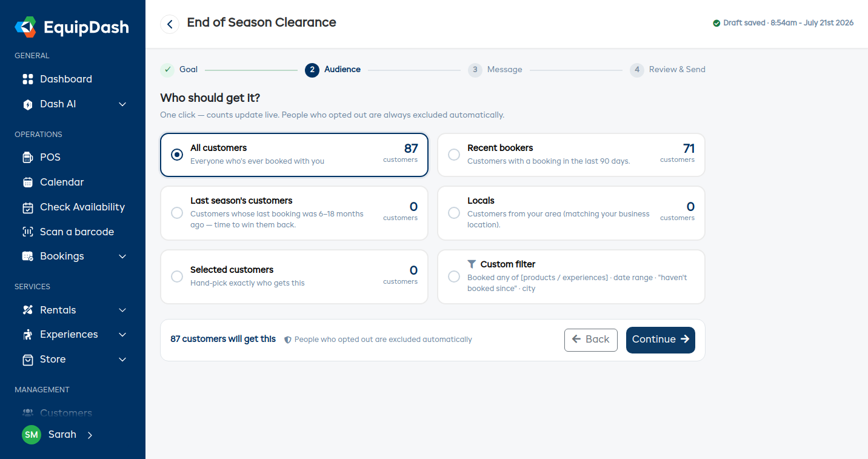Click the Store shopping bag icon
The width and height of the screenshot is (868, 459).
[27, 360]
